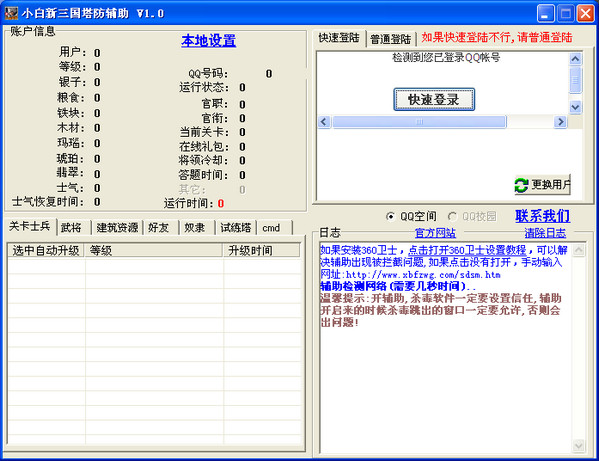Open the 关卡士兵 tab

tap(30, 226)
